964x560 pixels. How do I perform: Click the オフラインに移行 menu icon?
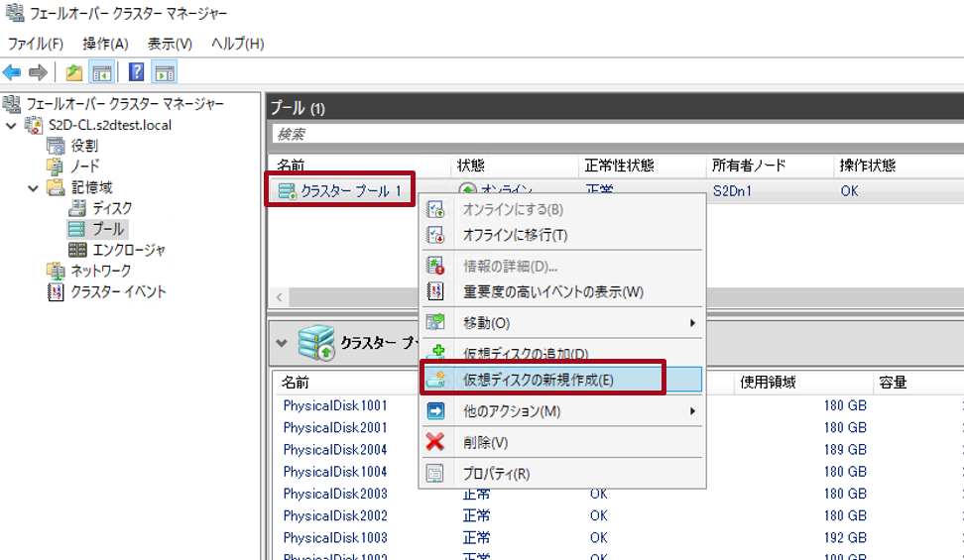(x=435, y=235)
